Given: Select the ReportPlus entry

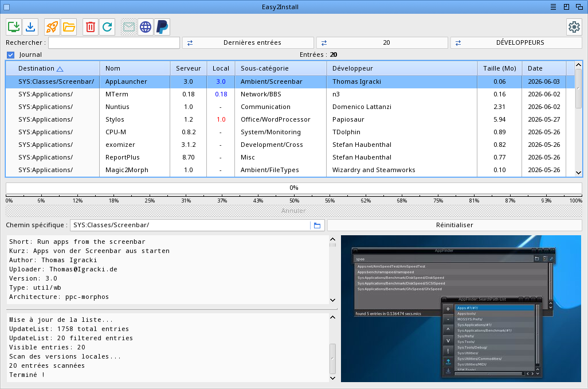Looking at the screenshot, I should pyautogui.click(x=290, y=157).
